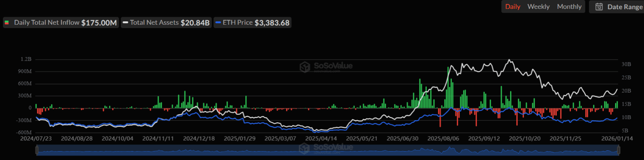Screen dimensions: 644x160
Task: Click the 20B right axis label
Action: click(626, 91)
